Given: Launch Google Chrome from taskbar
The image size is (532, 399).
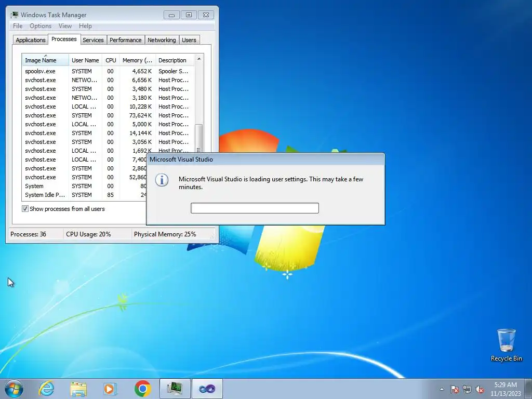Looking at the screenshot, I should coord(142,389).
